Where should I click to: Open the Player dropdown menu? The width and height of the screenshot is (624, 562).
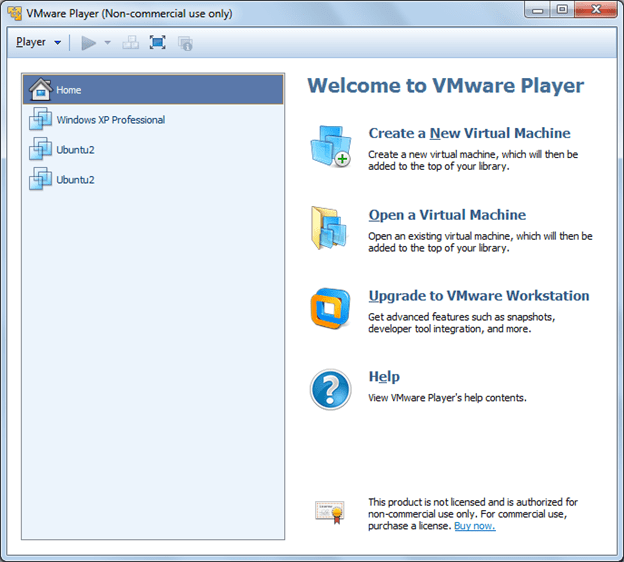tap(38, 43)
